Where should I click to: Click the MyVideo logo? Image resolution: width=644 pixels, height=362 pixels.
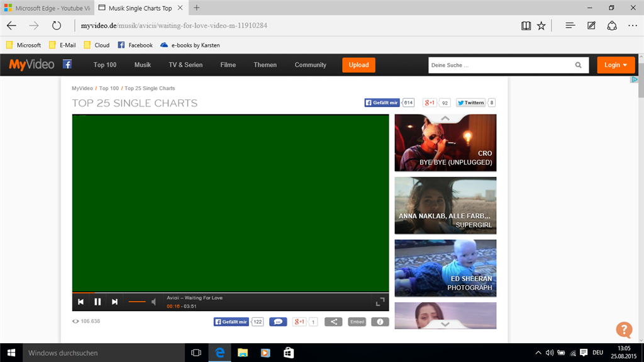click(31, 65)
